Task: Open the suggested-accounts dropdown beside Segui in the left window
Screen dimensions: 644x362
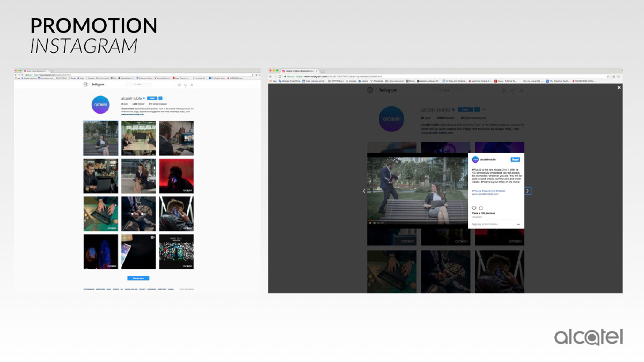Action: coord(161,98)
